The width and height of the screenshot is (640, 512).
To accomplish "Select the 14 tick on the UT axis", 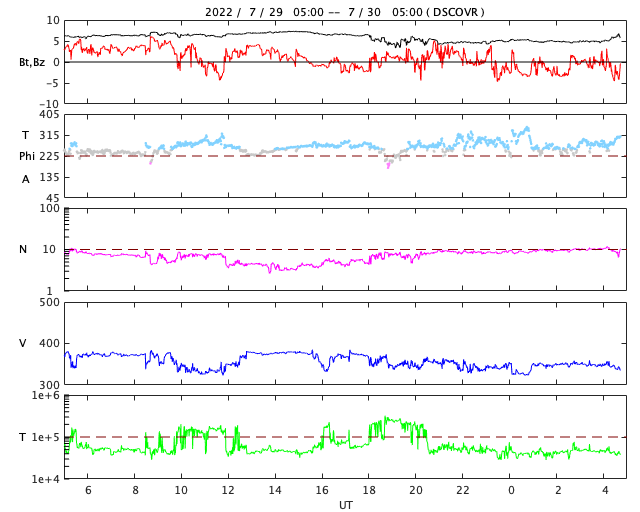I will pos(275,490).
